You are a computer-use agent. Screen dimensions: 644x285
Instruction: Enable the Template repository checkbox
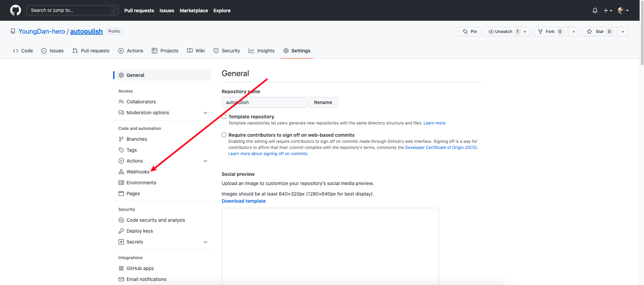(x=224, y=117)
